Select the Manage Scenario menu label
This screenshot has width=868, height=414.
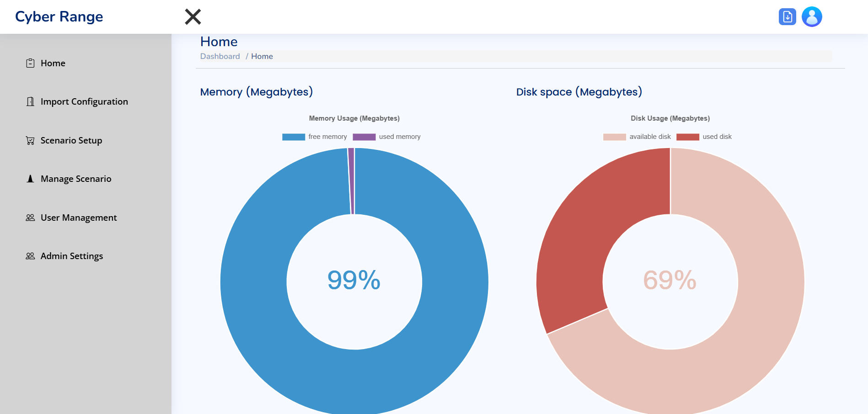(76, 179)
